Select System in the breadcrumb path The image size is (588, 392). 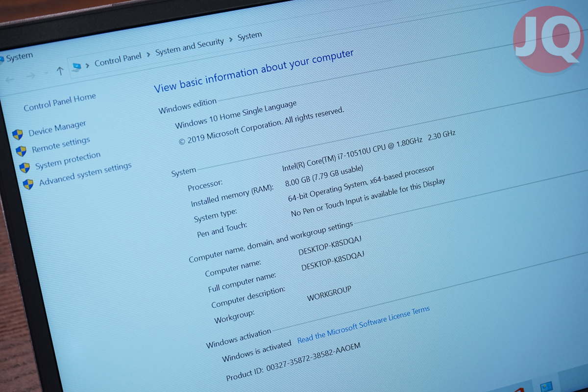tap(250, 36)
